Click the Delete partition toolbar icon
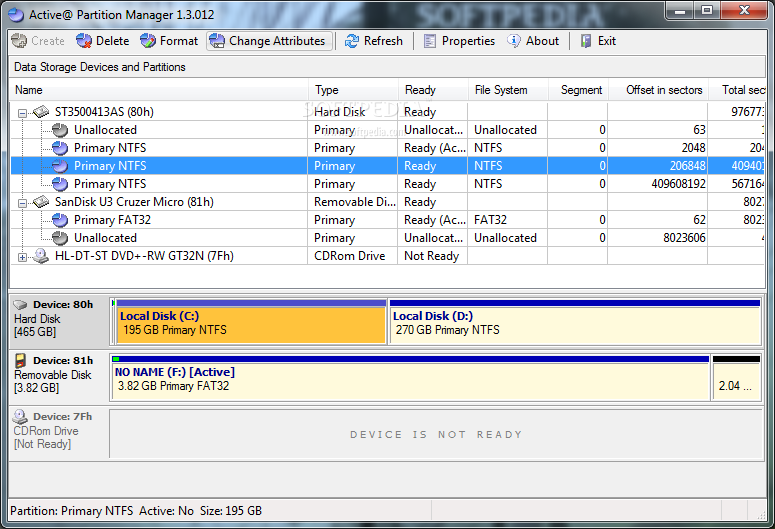This screenshot has width=775, height=529. point(84,41)
